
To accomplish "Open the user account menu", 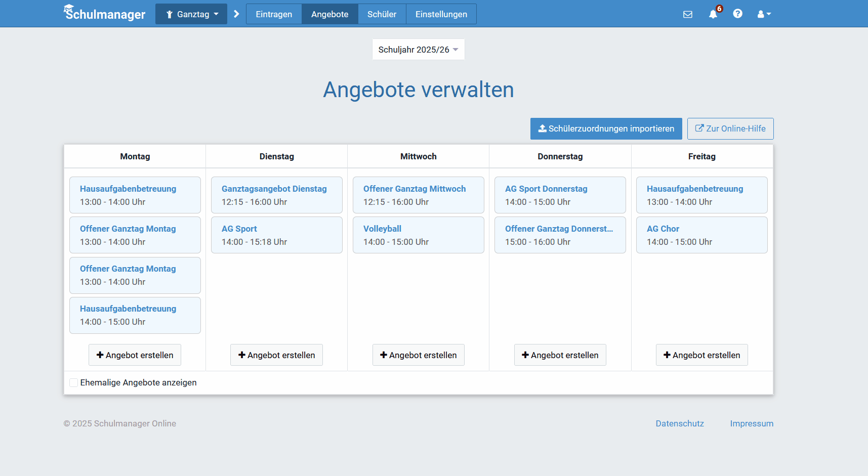I will pos(764,14).
